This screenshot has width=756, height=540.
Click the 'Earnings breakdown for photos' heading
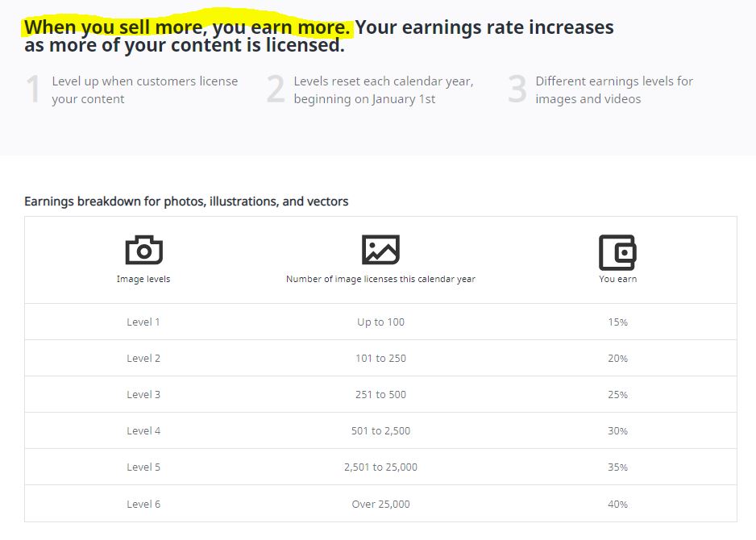186,201
